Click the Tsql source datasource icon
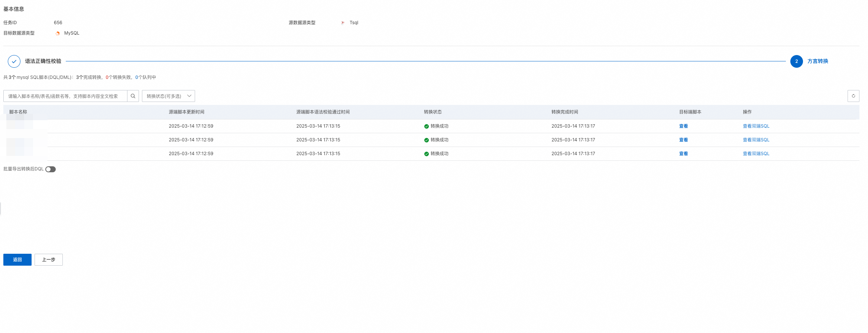The width and height of the screenshot is (868, 333). pos(343,23)
